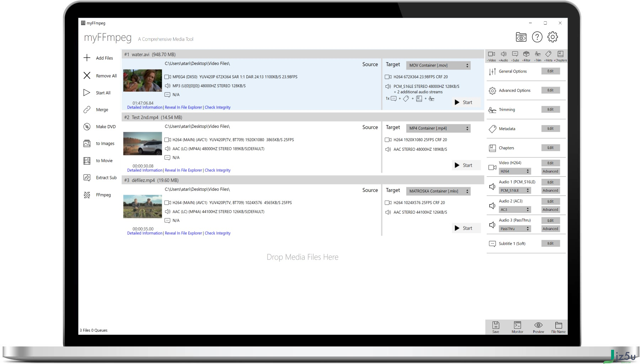Edit Video (H264) stream
The width and height of the screenshot is (640, 364).
pos(550,163)
